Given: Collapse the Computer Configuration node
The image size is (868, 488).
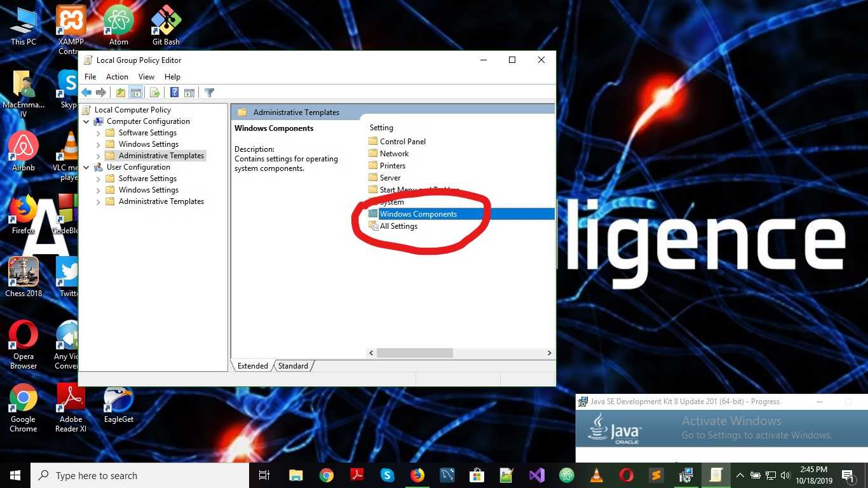Looking at the screenshot, I should (86, 121).
